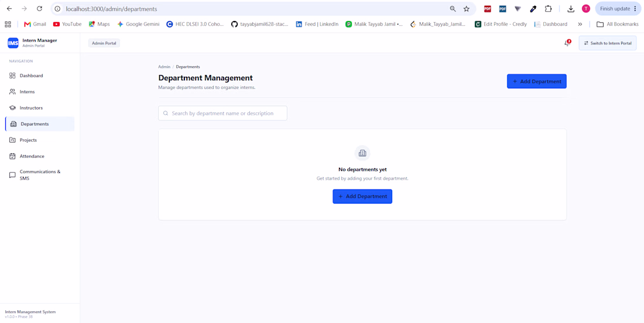Expand hidden bookmarks chevron

point(580,24)
